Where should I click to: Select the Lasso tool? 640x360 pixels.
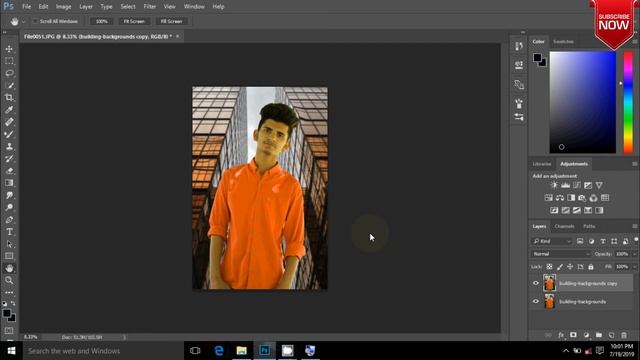click(x=9, y=73)
